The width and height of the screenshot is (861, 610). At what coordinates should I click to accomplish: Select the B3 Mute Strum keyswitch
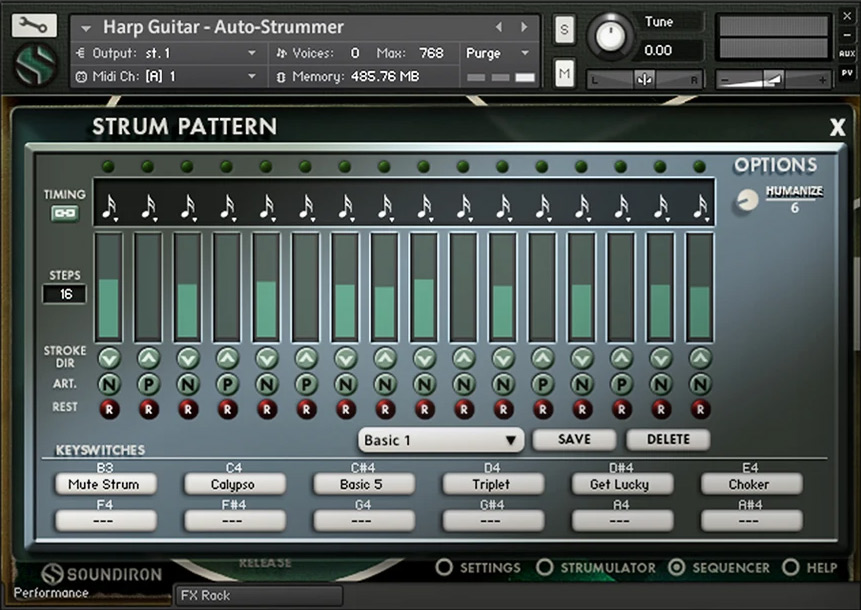[x=105, y=484]
